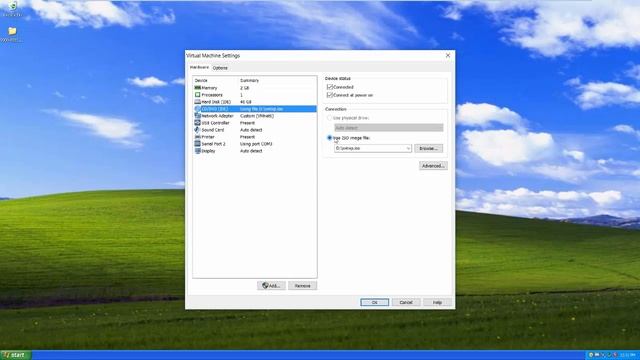640x360 pixels.
Task: Select the 'Using port COM3' summary text
Action: coord(256,144)
